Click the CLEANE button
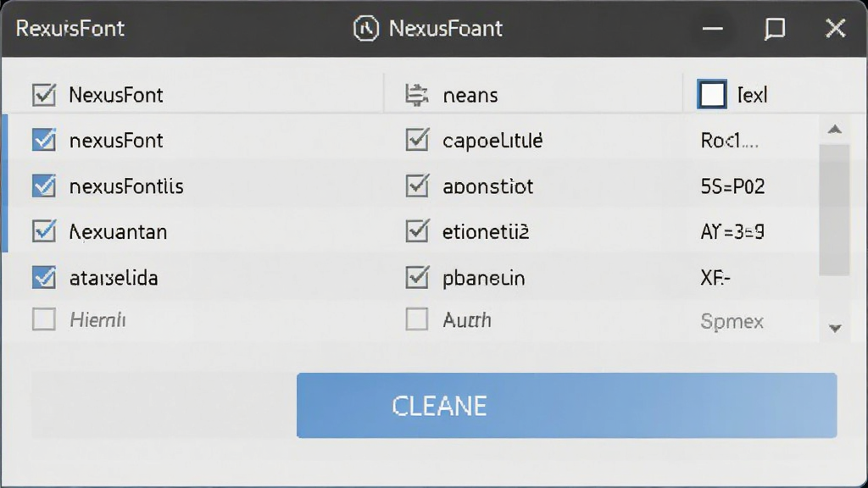 [566, 406]
